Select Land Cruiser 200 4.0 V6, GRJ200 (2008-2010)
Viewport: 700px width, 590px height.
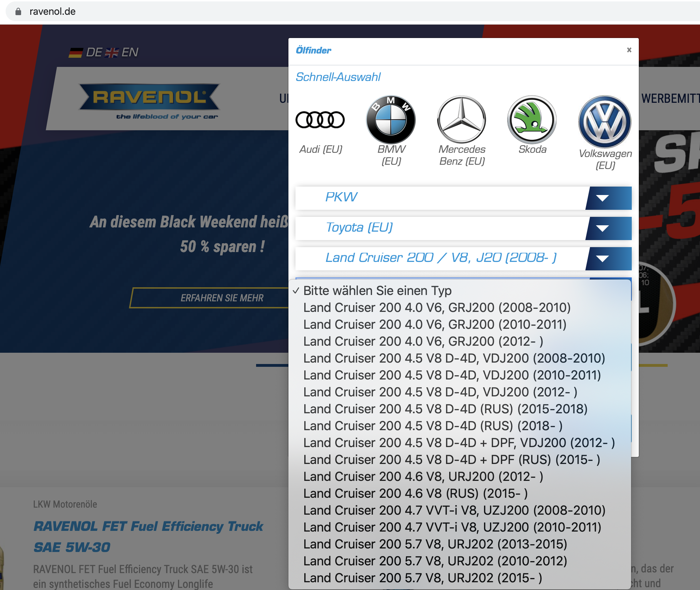(459, 308)
